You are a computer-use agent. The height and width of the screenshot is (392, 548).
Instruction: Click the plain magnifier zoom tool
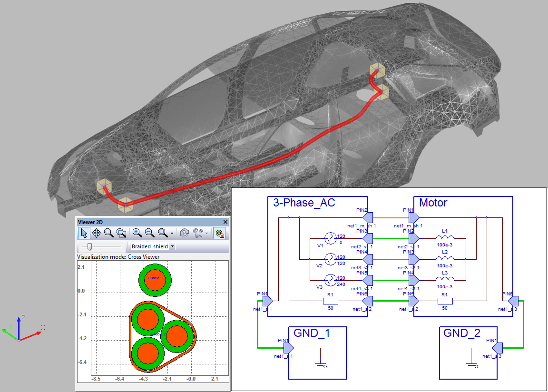click(x=109, y=233)
